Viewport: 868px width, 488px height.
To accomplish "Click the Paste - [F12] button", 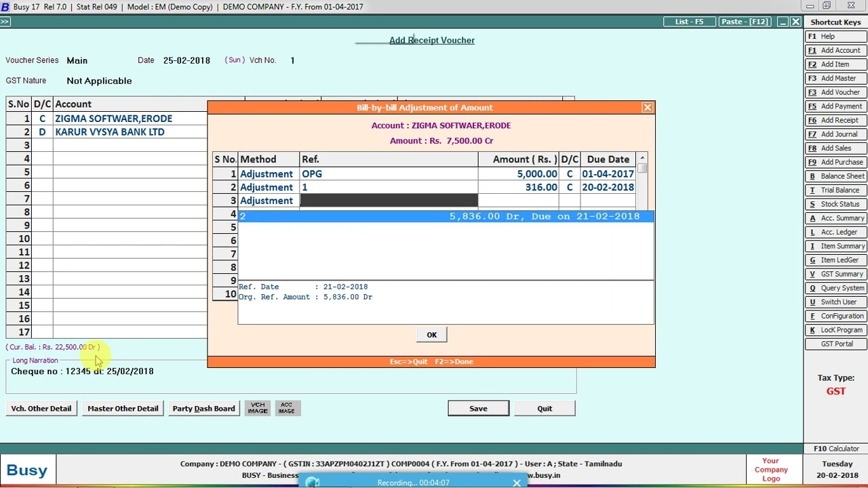I will [x=745, y=22].
